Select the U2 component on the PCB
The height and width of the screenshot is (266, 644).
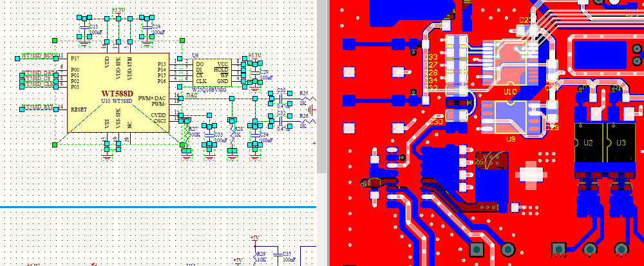click(x=588, y=143)
